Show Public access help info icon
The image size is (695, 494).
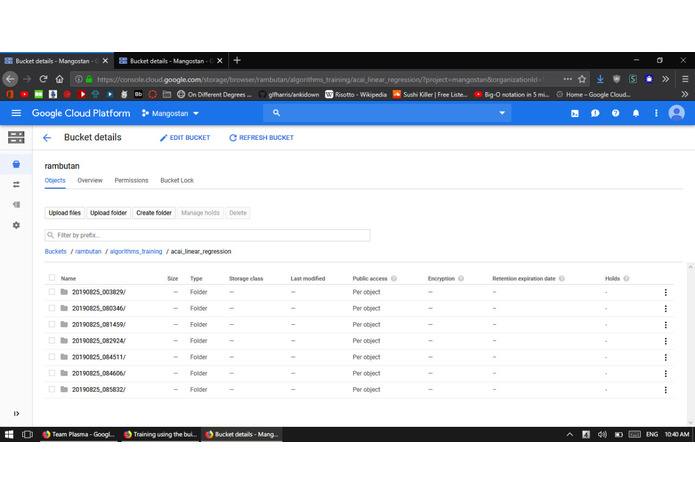(x=394, y=279)
